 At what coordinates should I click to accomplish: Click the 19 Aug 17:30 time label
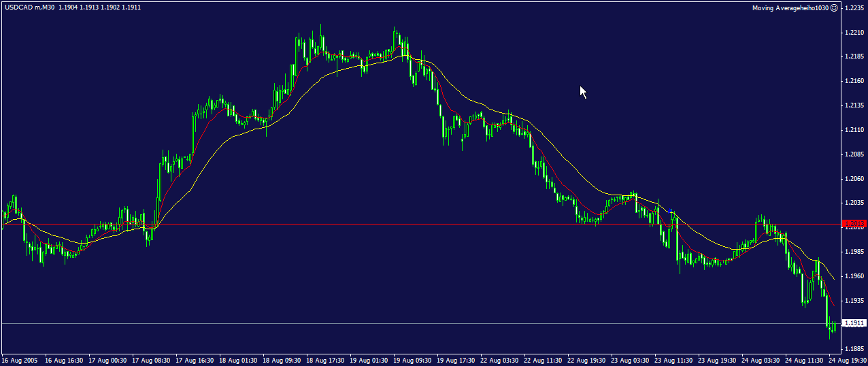tap(456, 359)
